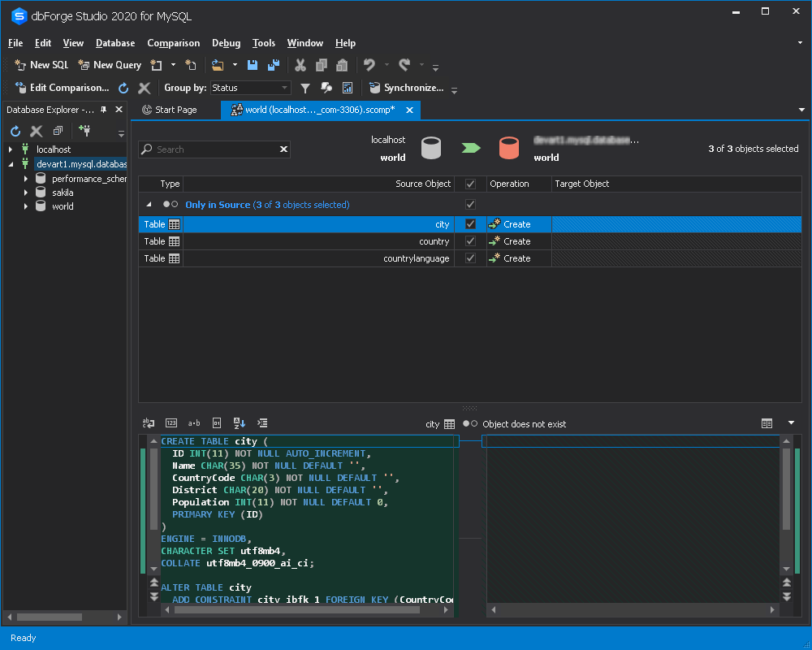Click the Stop comparison X icon
The height and width of the screenshot is (650, 812).
tap(145, 88)
